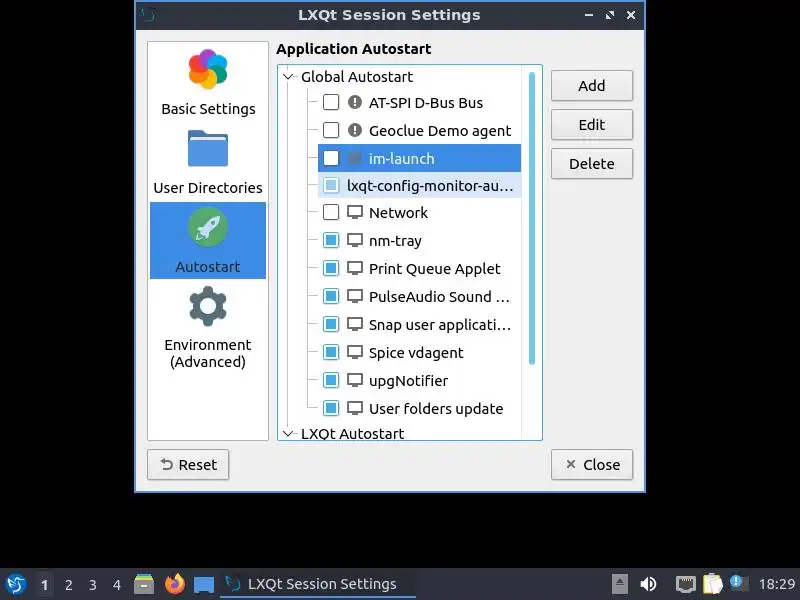Viewport: 800px width, 600px height.
Task: Click the Edit button
Action: click(x=592, y=124)
